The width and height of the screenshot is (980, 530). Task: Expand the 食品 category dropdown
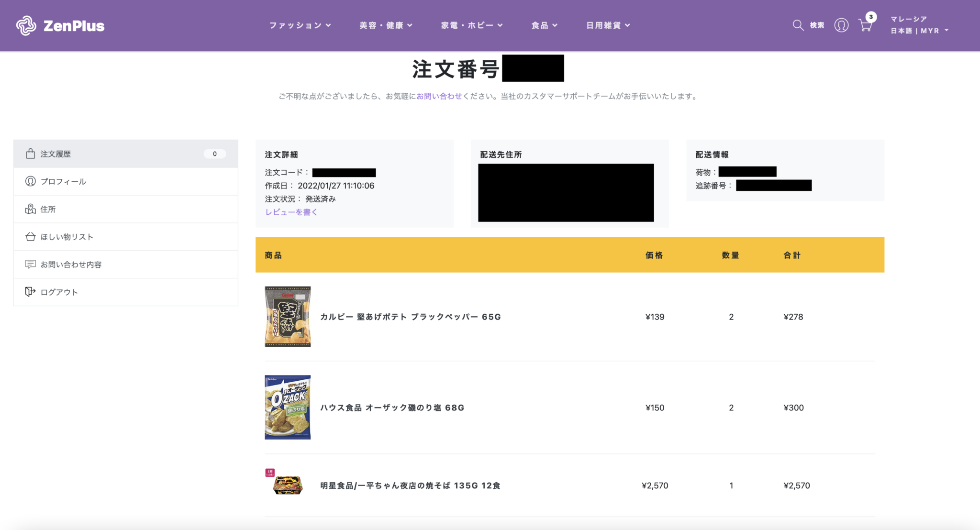point(544,25)
